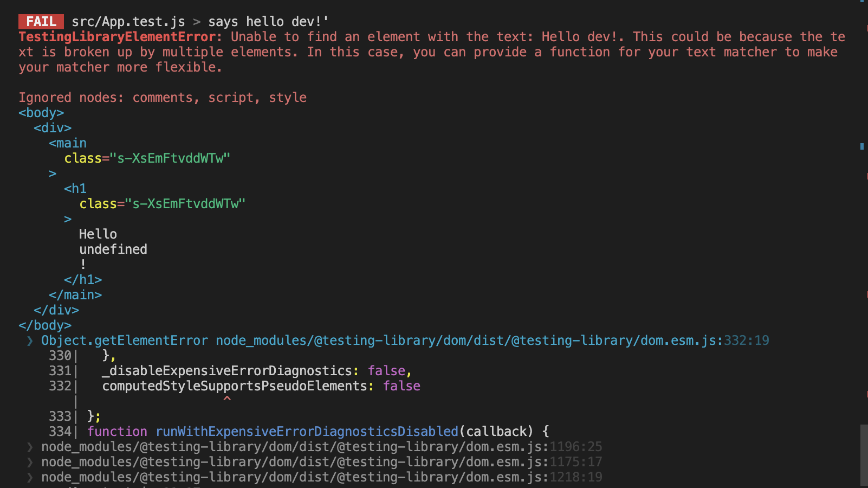Click the closing </div> tag
This screenshot has height=488, width=868.
coord(56,310)
